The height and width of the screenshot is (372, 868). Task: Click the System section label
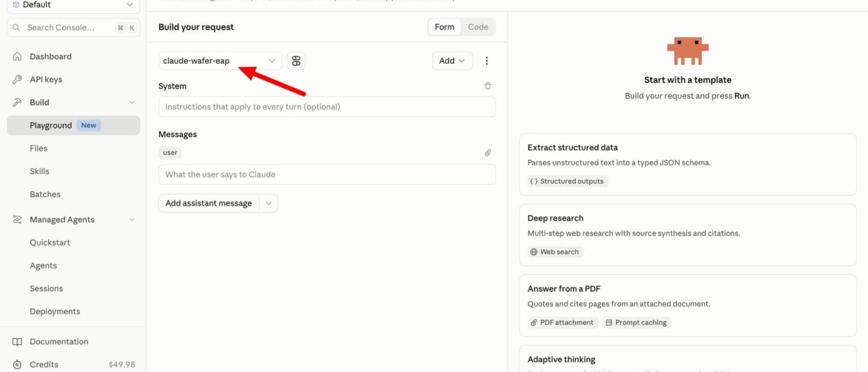coord(172,86)
